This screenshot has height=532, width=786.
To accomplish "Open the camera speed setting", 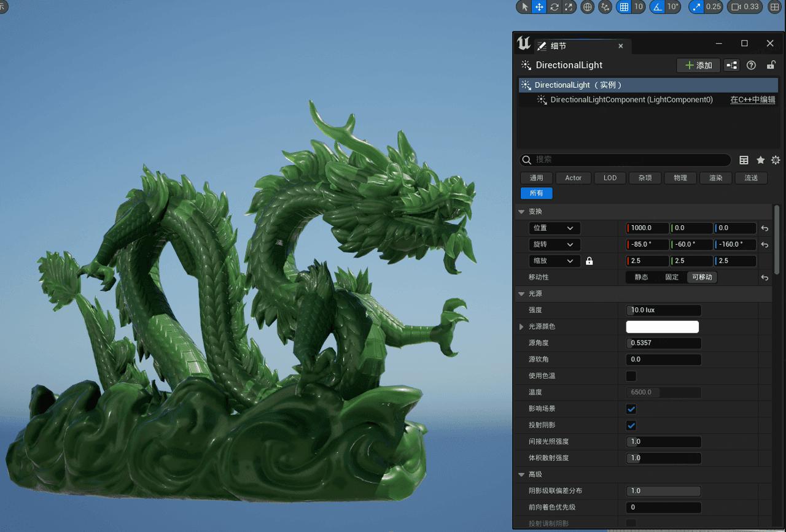I will pos(744,7).
